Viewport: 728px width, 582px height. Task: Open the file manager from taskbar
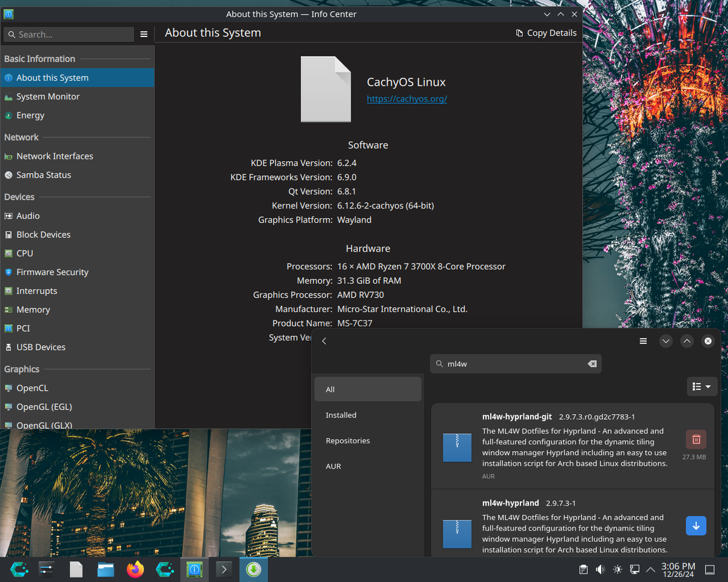tap(106, 569)
